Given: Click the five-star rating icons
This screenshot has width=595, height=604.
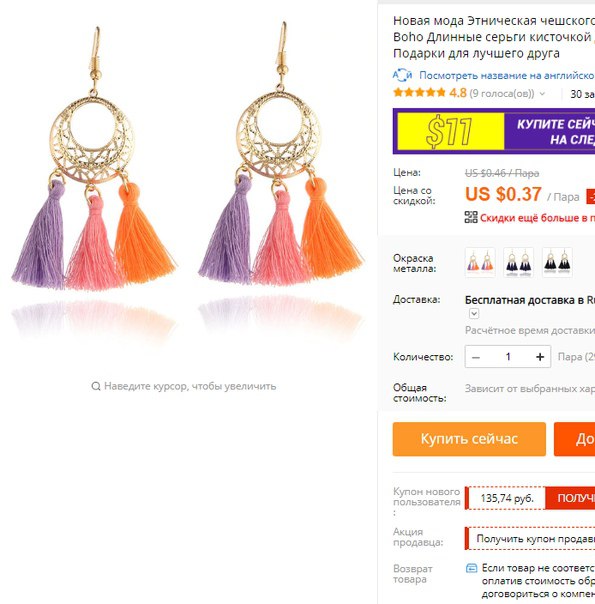Looking at the screenshot, I should (x=419, y=93).
